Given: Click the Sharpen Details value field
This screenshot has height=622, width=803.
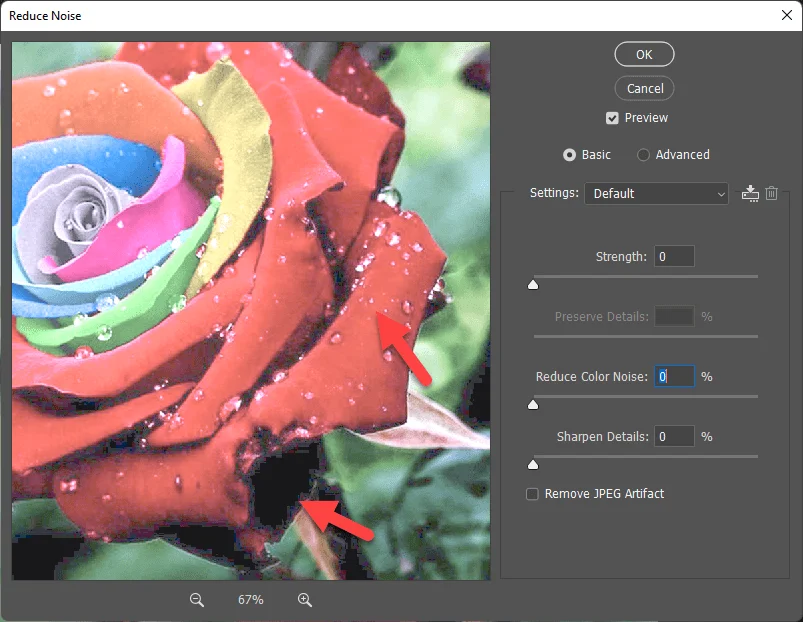Looking at the screenshot, I should 674,437.
